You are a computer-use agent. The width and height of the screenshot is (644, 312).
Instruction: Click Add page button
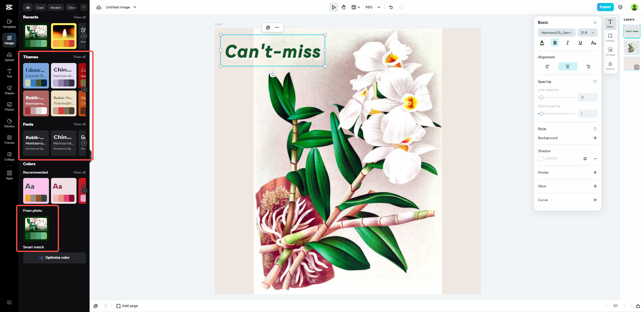127,306
